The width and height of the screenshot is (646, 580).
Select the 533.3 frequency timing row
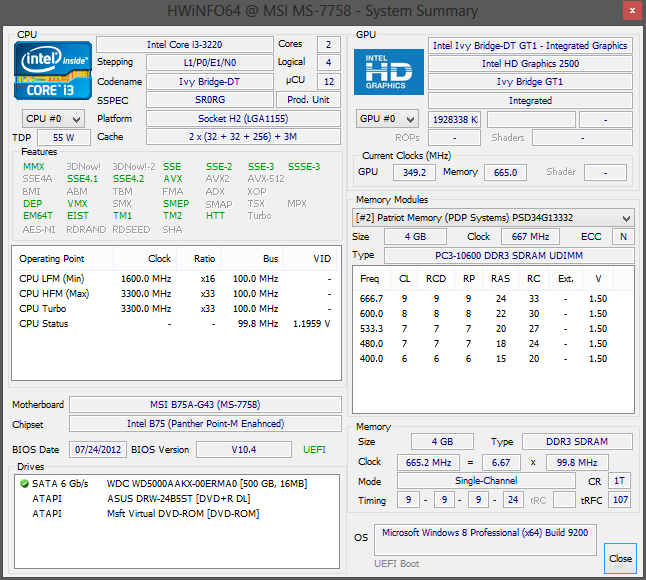point(493,329)
